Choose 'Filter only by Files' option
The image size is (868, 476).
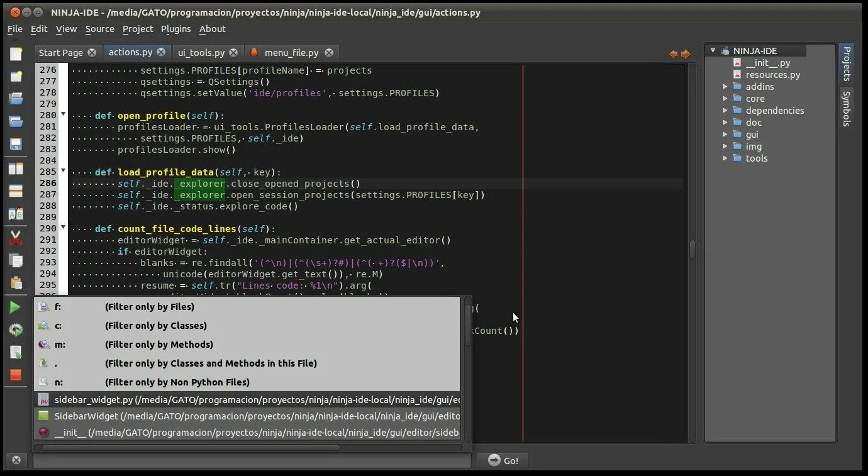coord(247,307)
